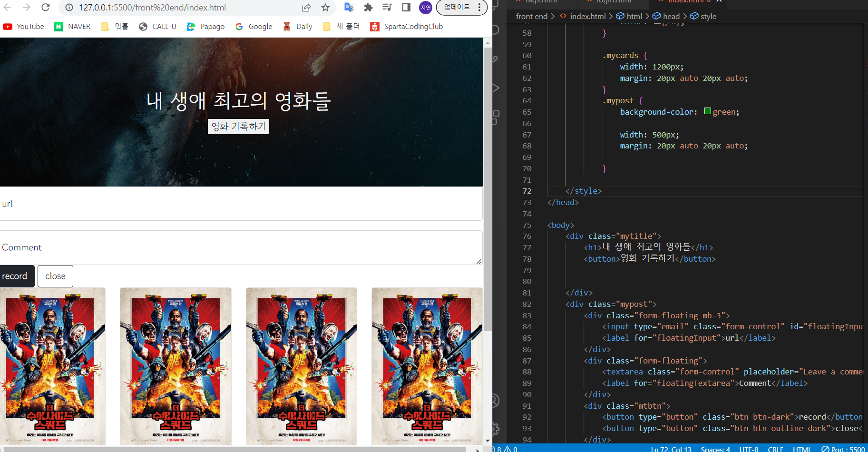Open media controls in Chrome toolbar
Viewport: 868px width, 452px height.
[387, 7]
